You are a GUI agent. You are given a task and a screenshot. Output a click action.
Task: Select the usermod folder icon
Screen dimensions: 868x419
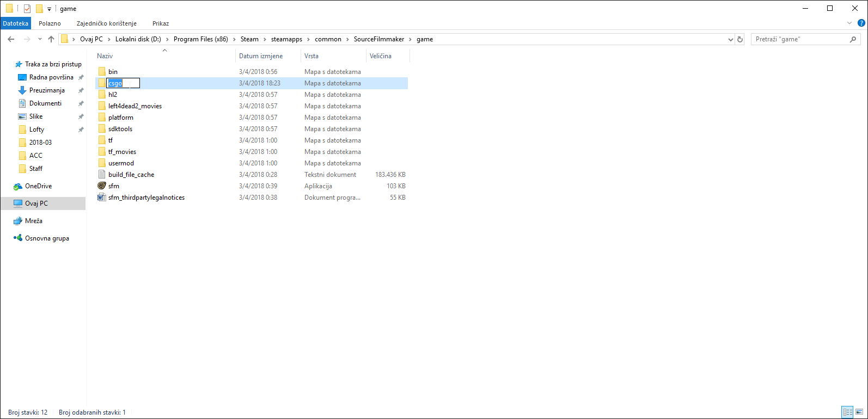pyautogui.click(x=102, y=163)
